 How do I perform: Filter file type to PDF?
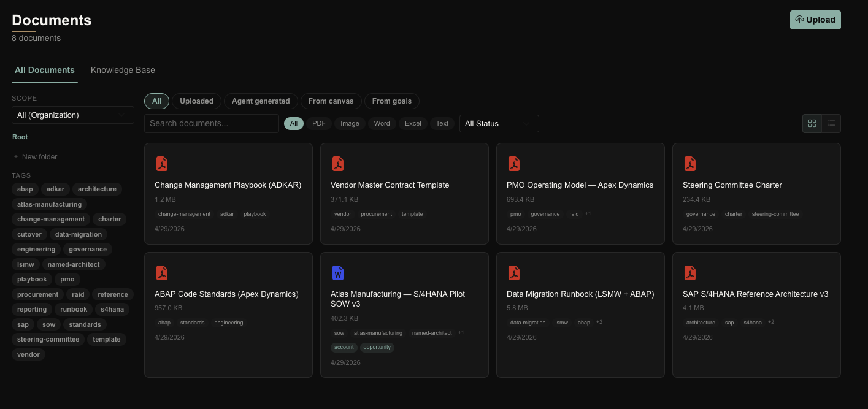[319, 123]
